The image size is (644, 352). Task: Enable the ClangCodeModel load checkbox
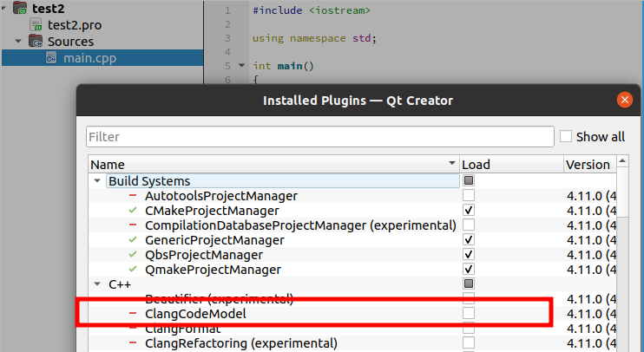click(x=469, y=313)
